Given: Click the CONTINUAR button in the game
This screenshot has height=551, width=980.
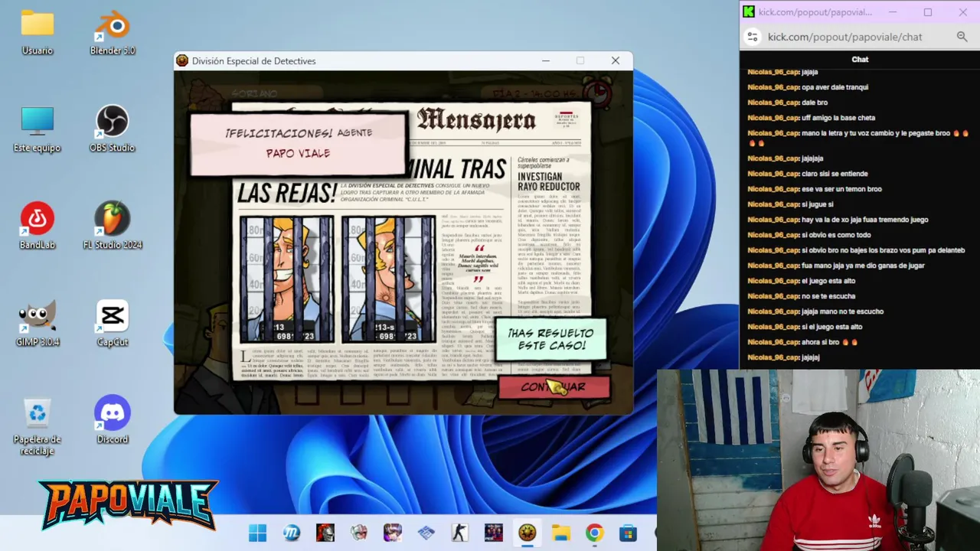Looking at the screenshot, I should [554, 387].
